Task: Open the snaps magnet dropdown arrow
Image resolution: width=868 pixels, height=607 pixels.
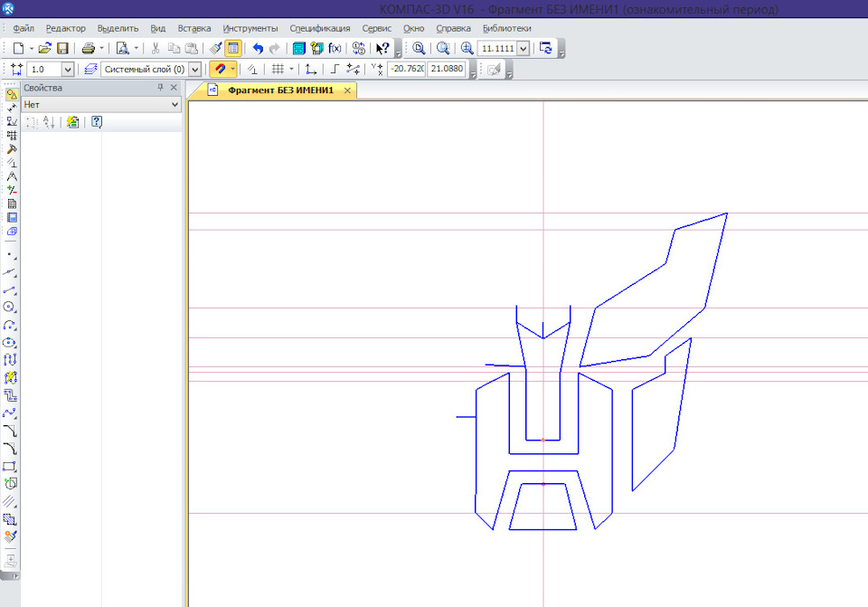Action: tap(233, 70)
